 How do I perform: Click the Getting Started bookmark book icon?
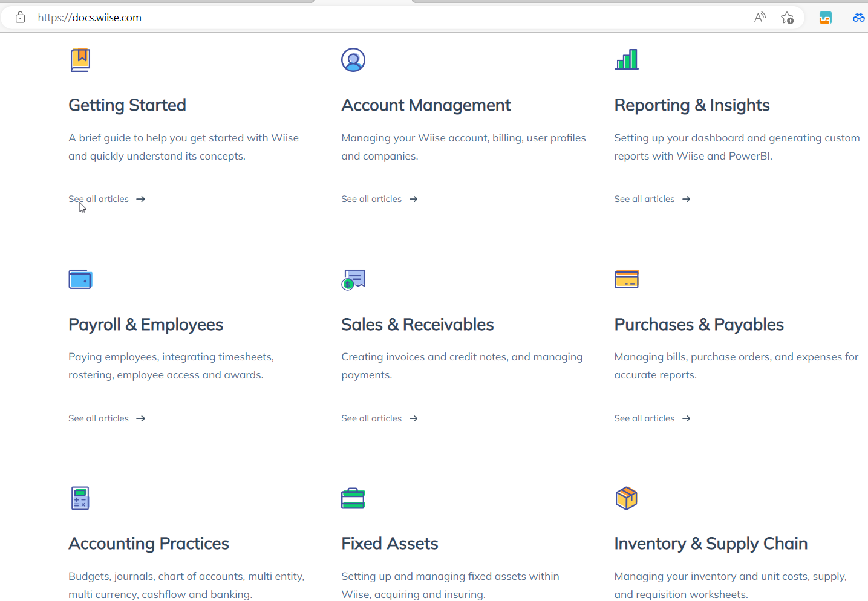(x=80, y=60)
